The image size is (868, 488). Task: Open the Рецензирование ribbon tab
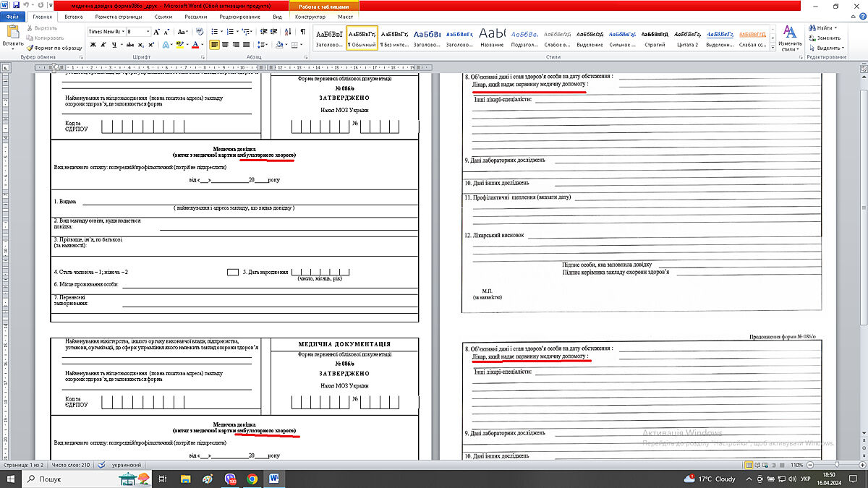tap(239, 16)
